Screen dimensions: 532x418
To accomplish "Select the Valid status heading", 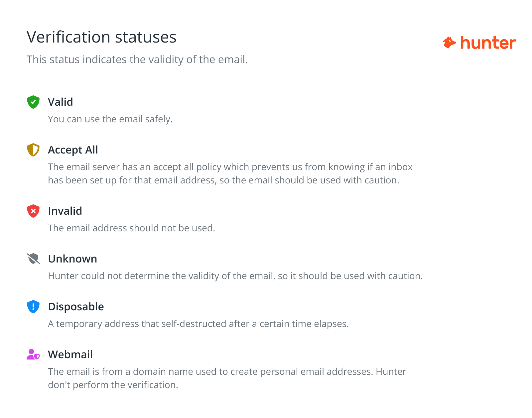I will [x=61, y=102].
